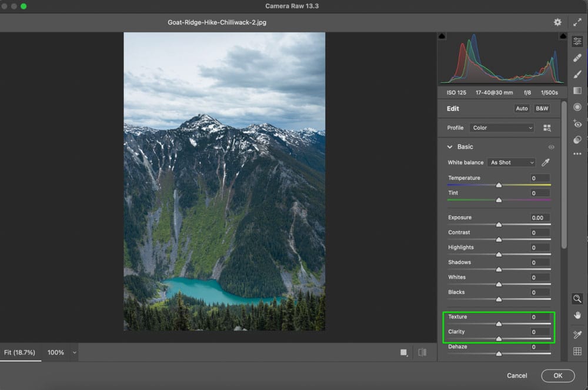Click the Auto adjustment button
The image size is (588, 390).
tap(522, 109)
